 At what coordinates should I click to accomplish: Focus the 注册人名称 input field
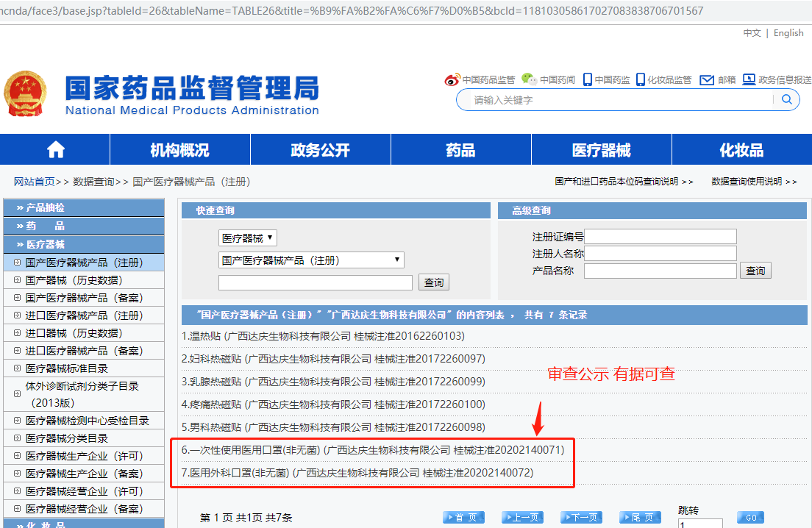tap(660, 254)
